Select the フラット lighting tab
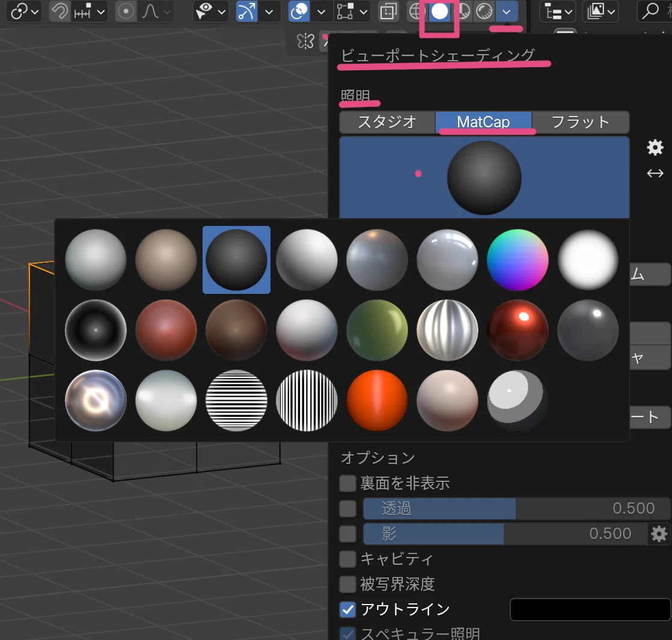672x640 pixels. point(580,122)
